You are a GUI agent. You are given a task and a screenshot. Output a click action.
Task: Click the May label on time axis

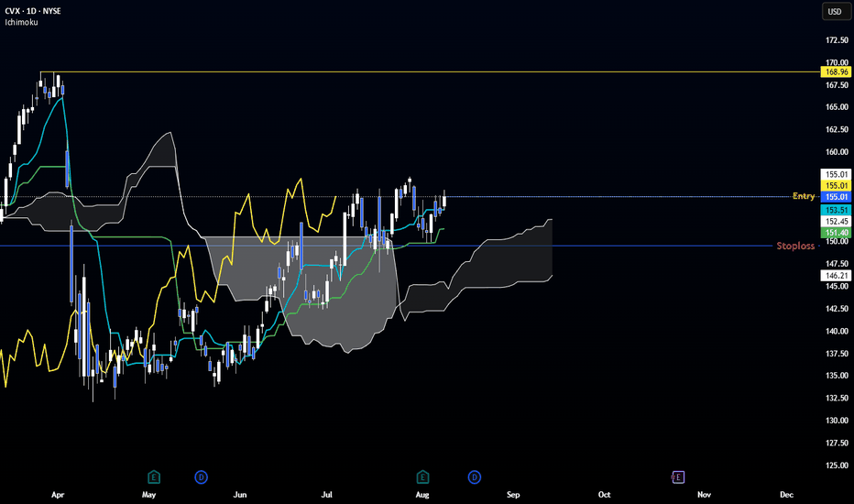coord(148,495)
